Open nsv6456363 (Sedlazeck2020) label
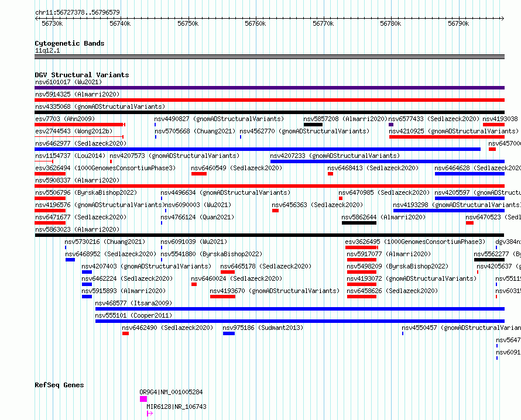 [x=317, y=205]
